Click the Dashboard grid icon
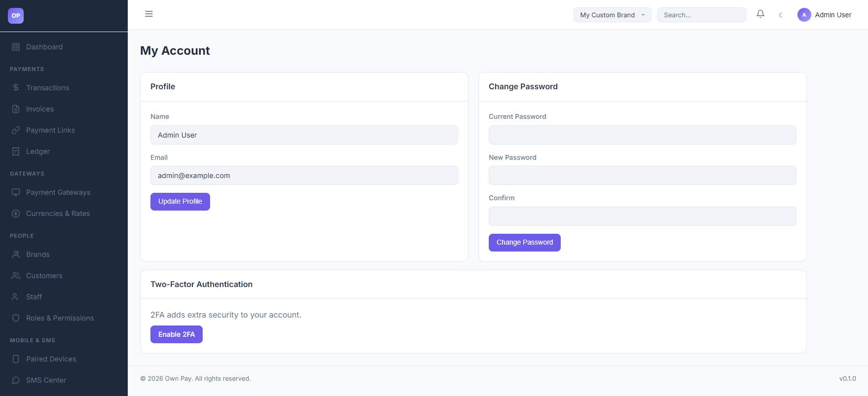This screenshot has height=396, width=868. click(16, 47)
